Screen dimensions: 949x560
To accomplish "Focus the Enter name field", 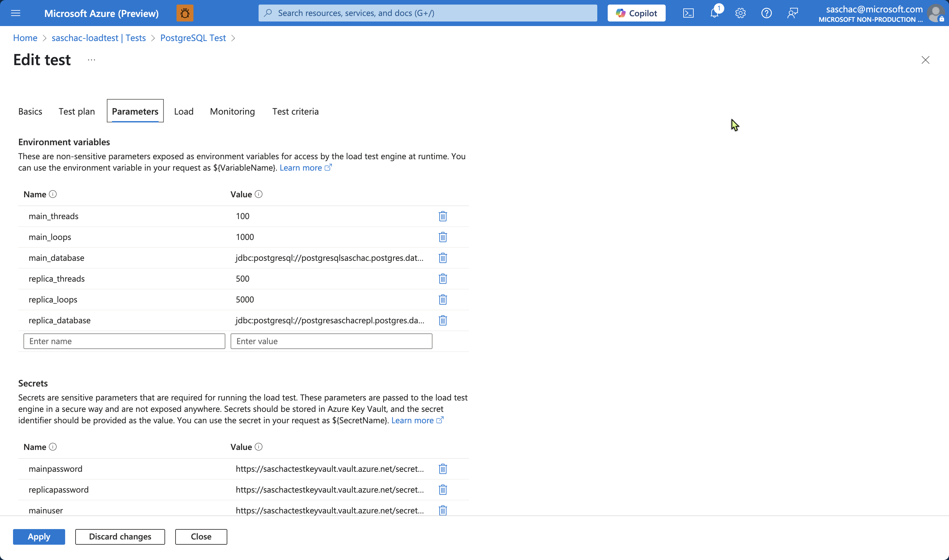I will coord(124,341).
